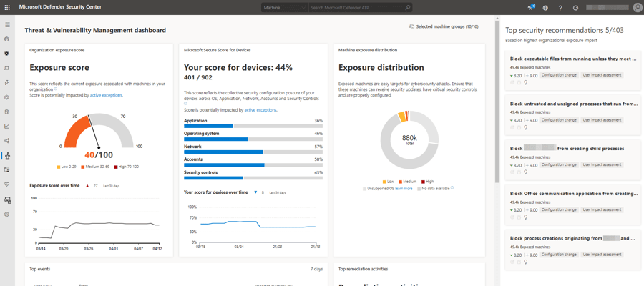Click lightbulb icon on Block Office communication card
This screenshot has width=644, height=286.
[525, 217]
